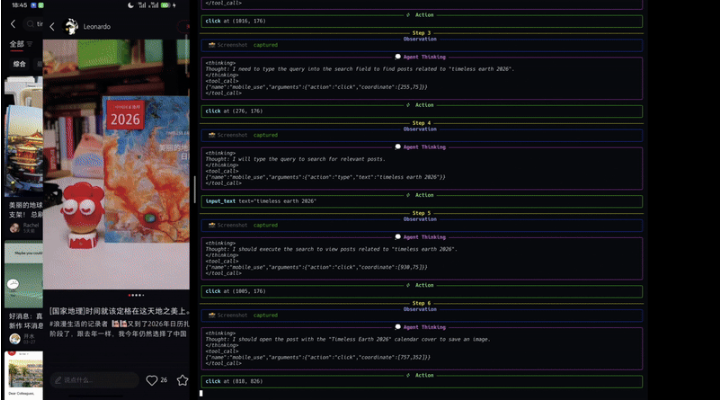
Task: Open the filter funnel next to 全部
Action: [30, 44]
